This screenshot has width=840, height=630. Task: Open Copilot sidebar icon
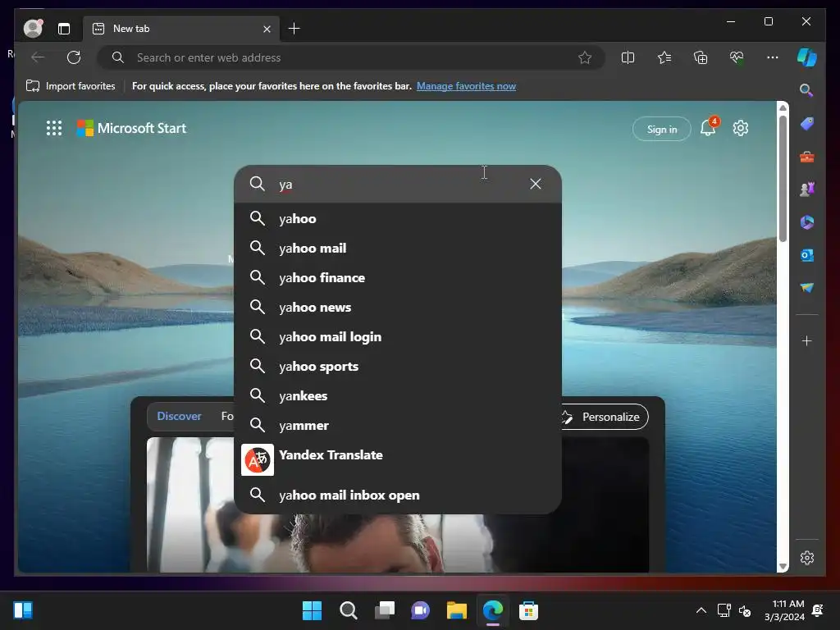[x=807, y=57]
